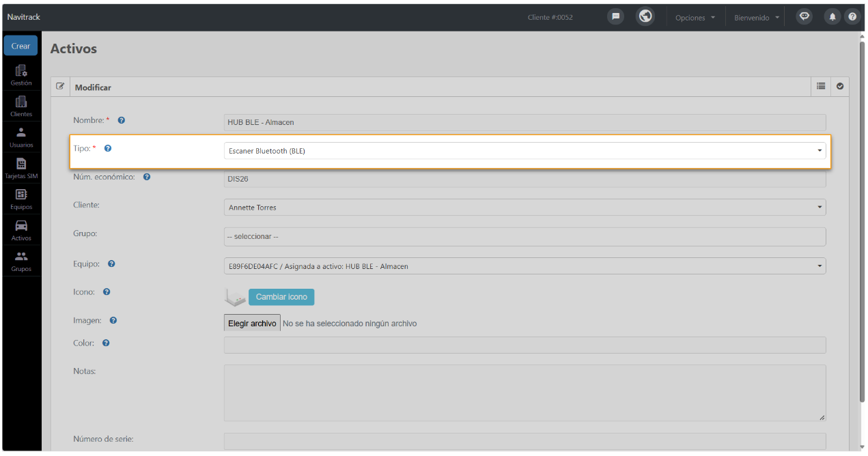
Task: Open the messages icon beside Cliente #:0052
Action: 615,17
